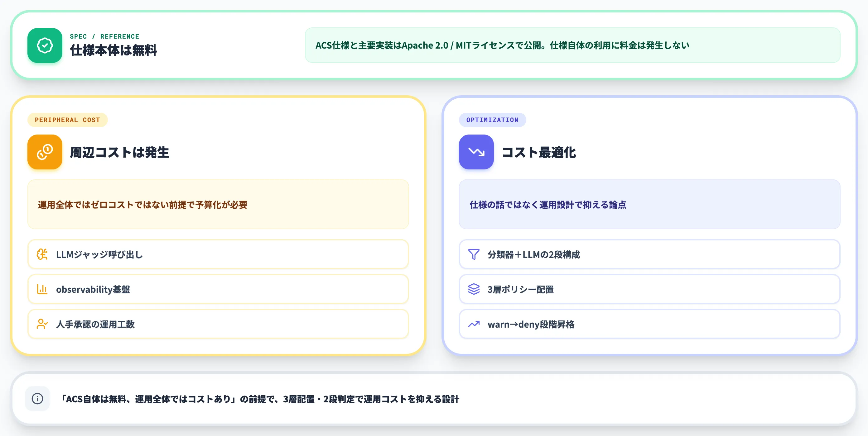Click the funnel icon beside 分類器＋LLMの2段構成
The width and height of the screenshot is (868, 436).
pyautogui.click(x=474, y=254)
